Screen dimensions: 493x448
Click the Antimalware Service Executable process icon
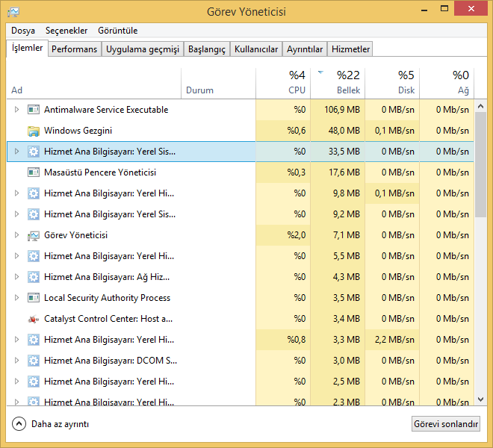point(34,110)
